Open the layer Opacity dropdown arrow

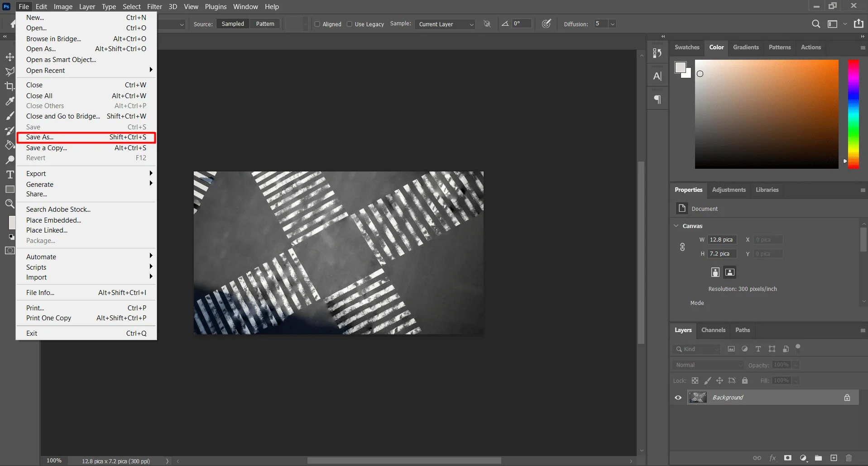click(x=796, y=365)
